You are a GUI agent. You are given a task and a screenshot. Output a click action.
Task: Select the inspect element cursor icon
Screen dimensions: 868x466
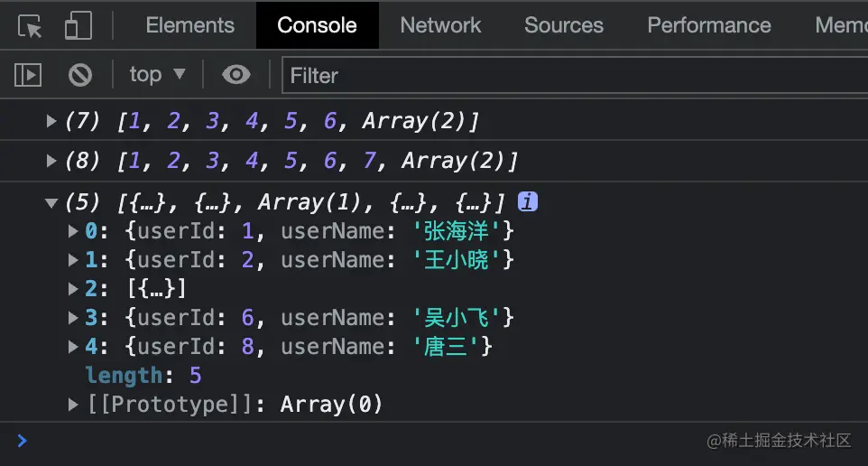click(31, 26)
